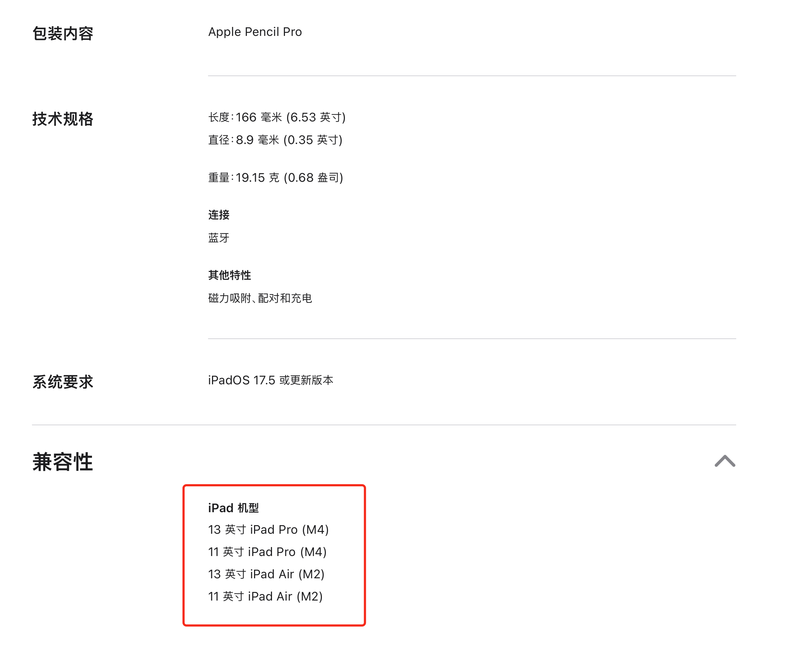Click the iPad 机型 subheading
Viewport: 812px width, 653px height.
(x=233, y=508)
